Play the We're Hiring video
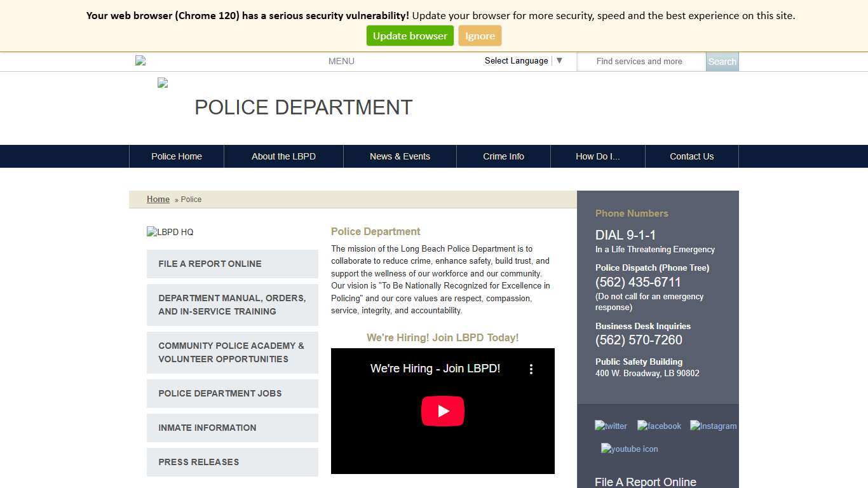Screen dimensions: 868x488 pyautogui.click(x=442, y=410)
